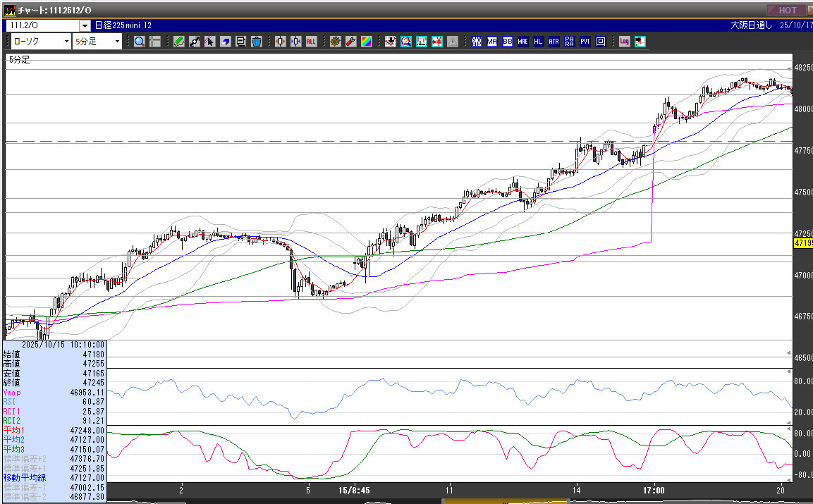Image resolution: width=813 pixels, height=504 pixels.
Task: Click the magnifier zoom tool icon
Action: tap(140, 42)
